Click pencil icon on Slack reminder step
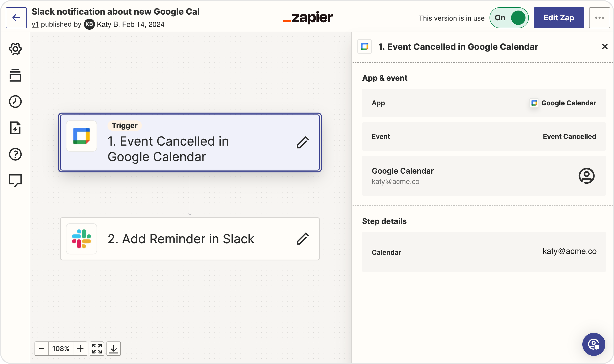The width and height of the screenshot is (614, 364). [302, 239]
